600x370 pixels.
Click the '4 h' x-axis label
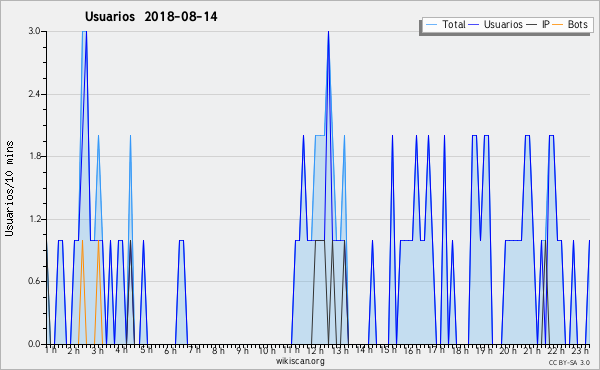coord(121,350)
